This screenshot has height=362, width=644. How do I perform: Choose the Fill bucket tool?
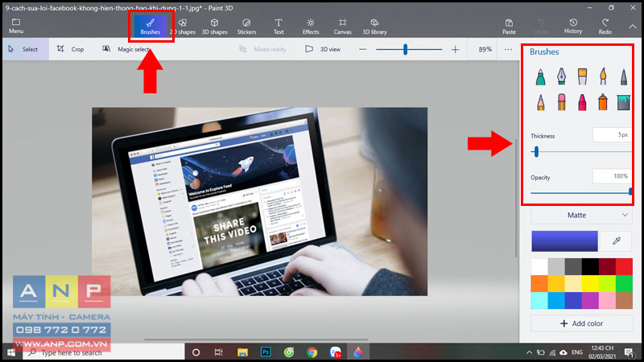[x=623, y=102]
